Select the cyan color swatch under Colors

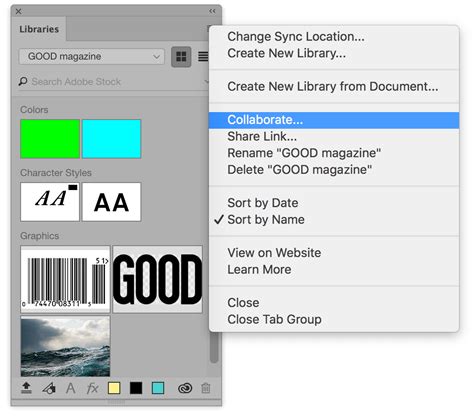coord(112,139)
